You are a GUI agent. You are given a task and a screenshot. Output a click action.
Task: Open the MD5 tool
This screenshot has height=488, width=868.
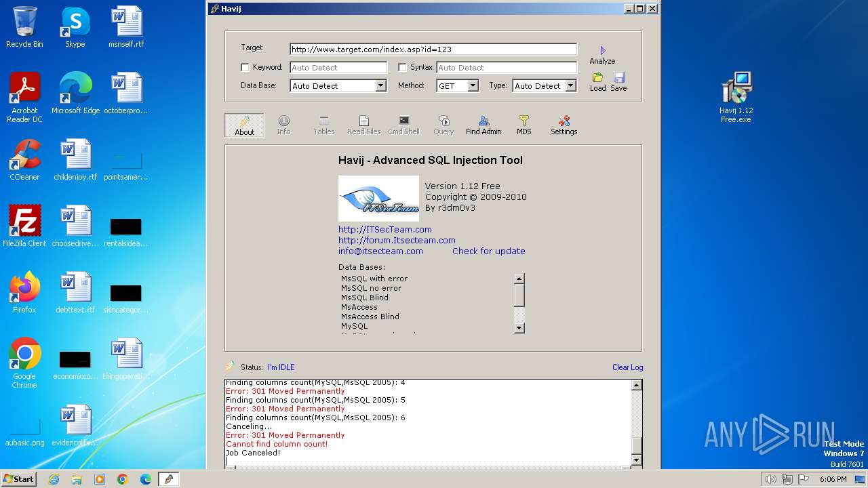pyautogui.click(x=524, y=125)
